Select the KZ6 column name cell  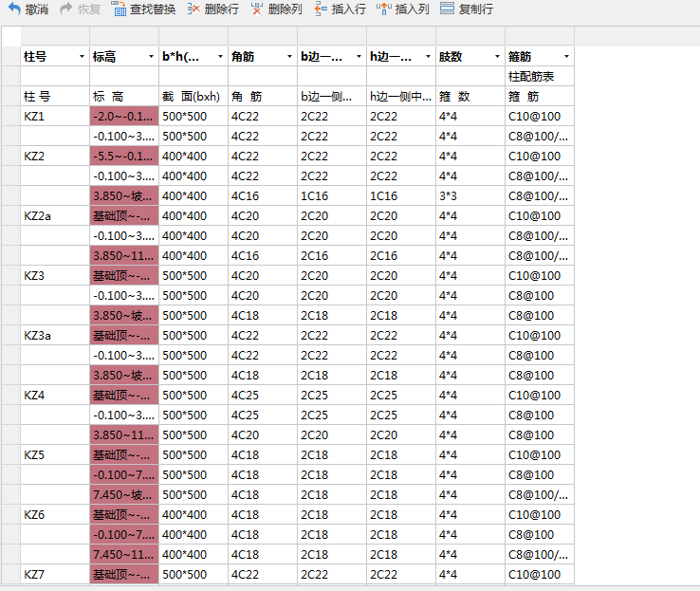tap(55, 515)
